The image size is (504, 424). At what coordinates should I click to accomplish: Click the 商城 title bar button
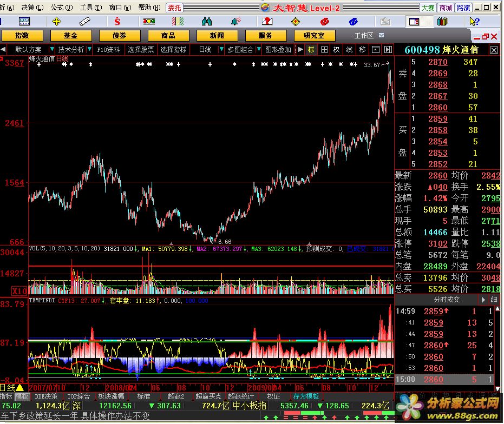coord(446,8)
